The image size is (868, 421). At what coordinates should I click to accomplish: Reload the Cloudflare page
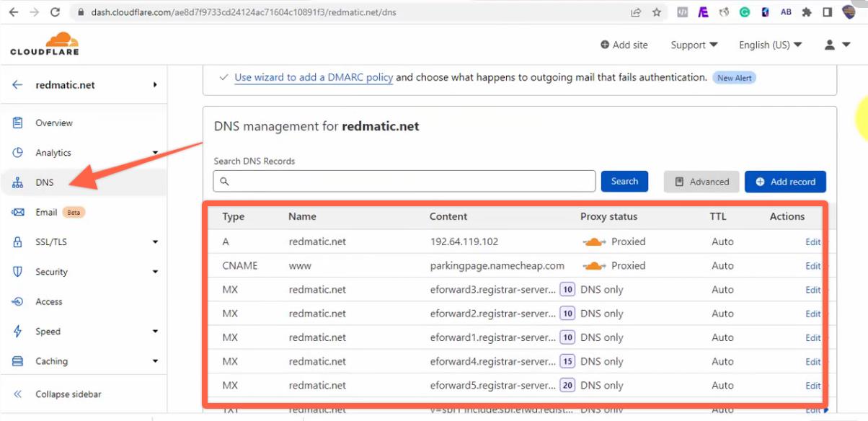[x=56, y=12]
